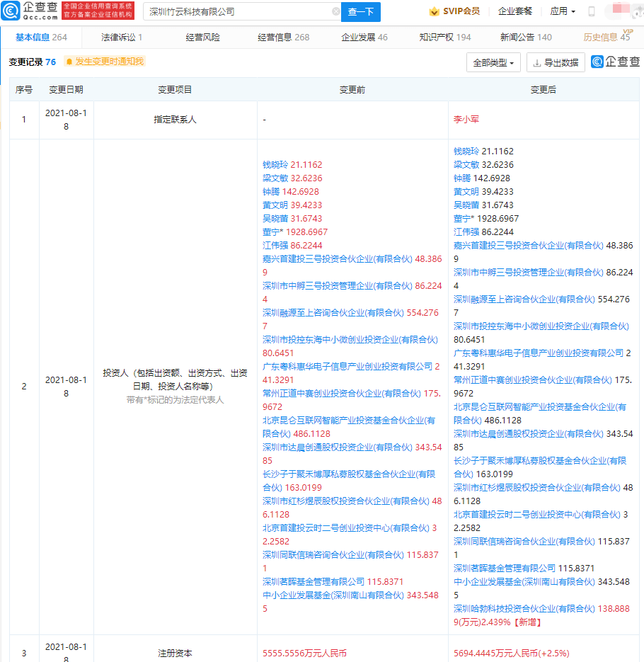Click the VIP badge on 历史信息
The width and height of the screenshot is (644, 662).
(628, 31)
